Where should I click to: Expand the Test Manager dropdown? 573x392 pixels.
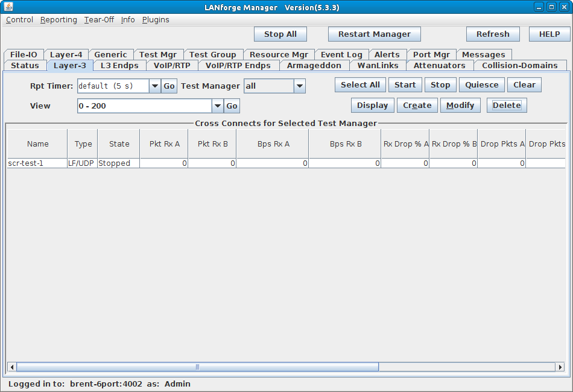[x=300, y=86]
